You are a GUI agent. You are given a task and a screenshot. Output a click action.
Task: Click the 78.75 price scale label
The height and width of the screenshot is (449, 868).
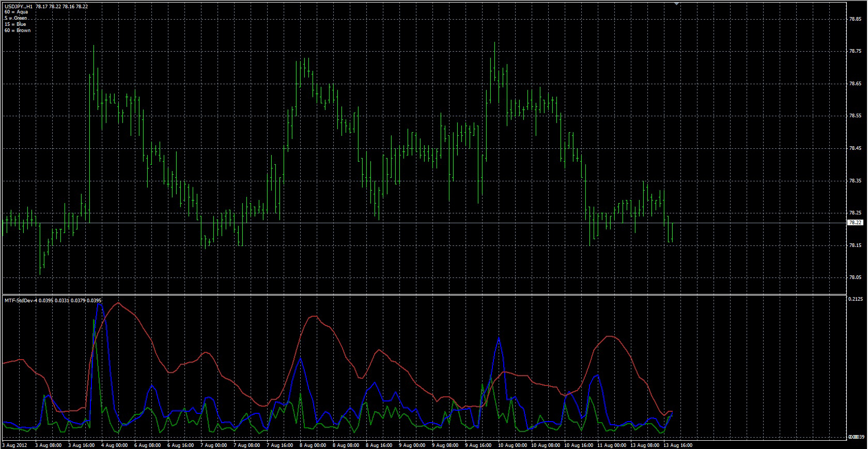click(855, 51)
